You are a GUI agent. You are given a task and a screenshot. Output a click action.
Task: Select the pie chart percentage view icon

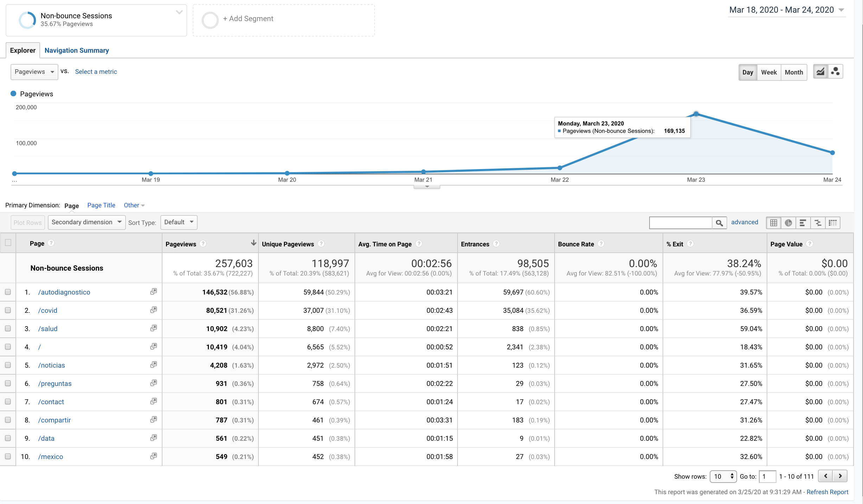788,223
